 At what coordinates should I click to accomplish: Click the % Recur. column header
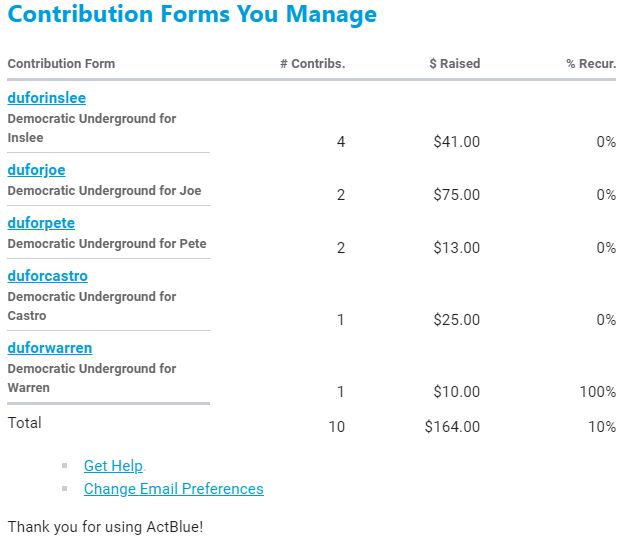click(591, 64)
